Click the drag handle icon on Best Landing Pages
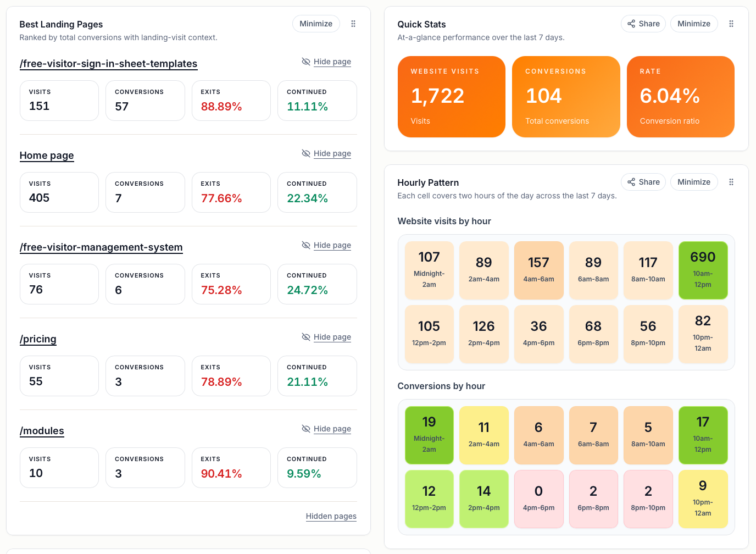Screen dimensions: 756x554 pos(353,24)
